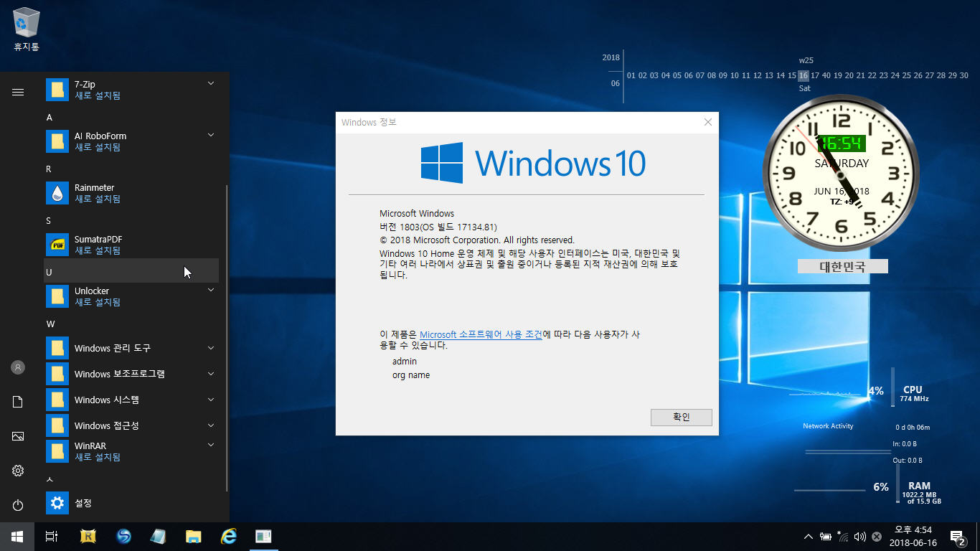Open Pictures icon in Start sidebar
The height and width of the screenshot is (551, 980).
coord(18,436)
